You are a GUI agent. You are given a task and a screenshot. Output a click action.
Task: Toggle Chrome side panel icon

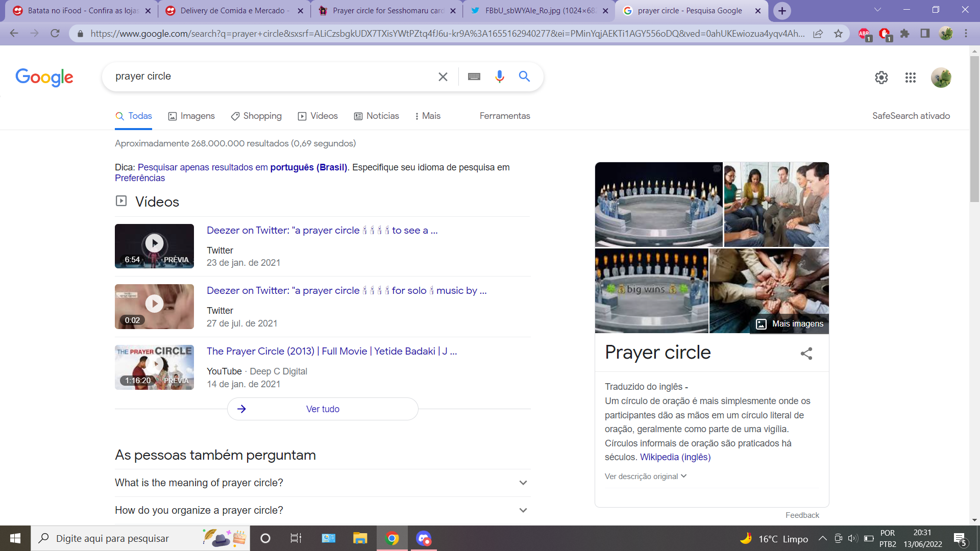[925, 34]
